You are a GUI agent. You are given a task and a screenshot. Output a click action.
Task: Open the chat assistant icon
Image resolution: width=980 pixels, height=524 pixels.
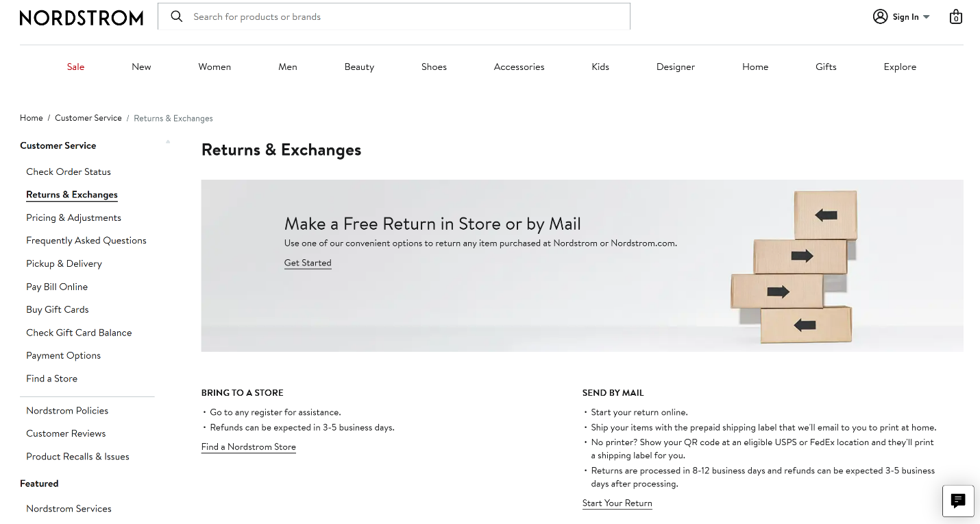(957, 501)
